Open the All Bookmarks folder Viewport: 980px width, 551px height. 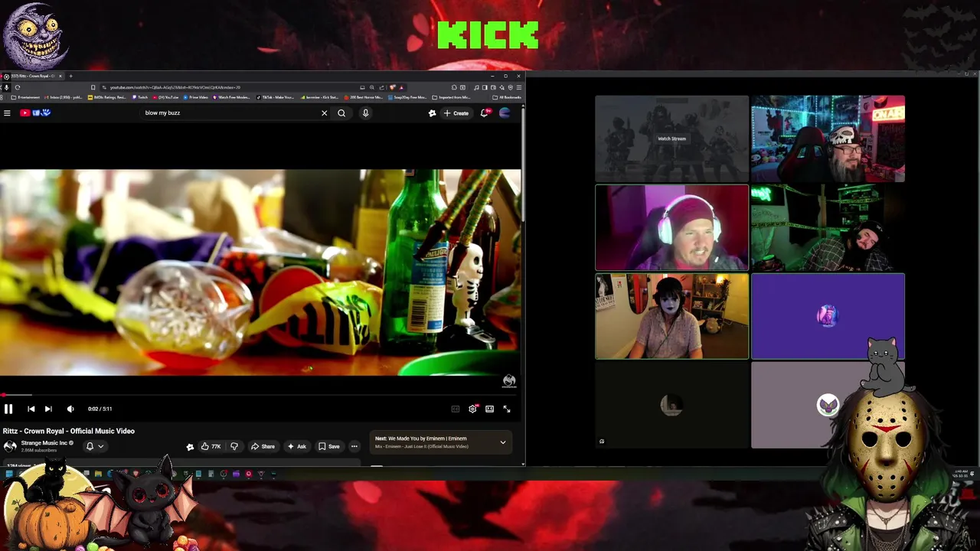pos(508,97)
